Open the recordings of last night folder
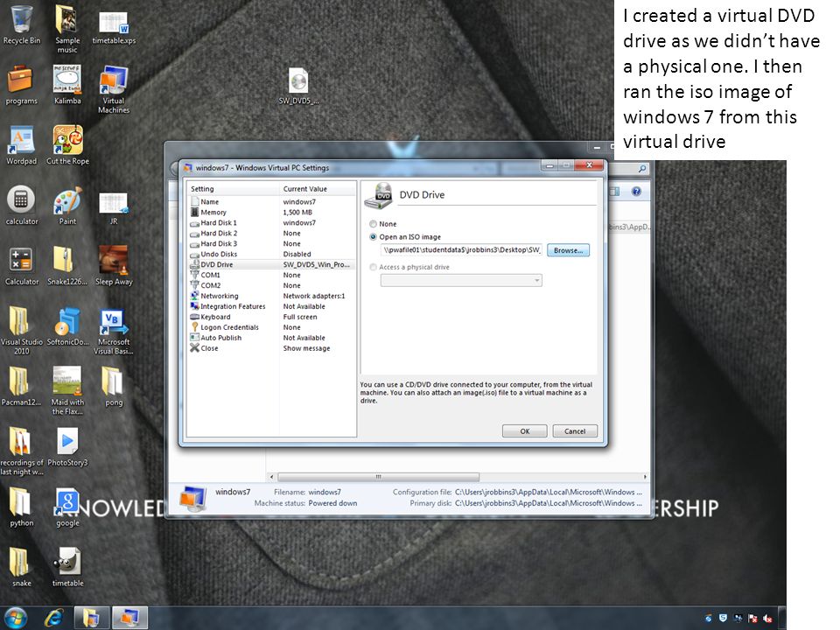Viewport: 840px width, 630px height. 21,451
